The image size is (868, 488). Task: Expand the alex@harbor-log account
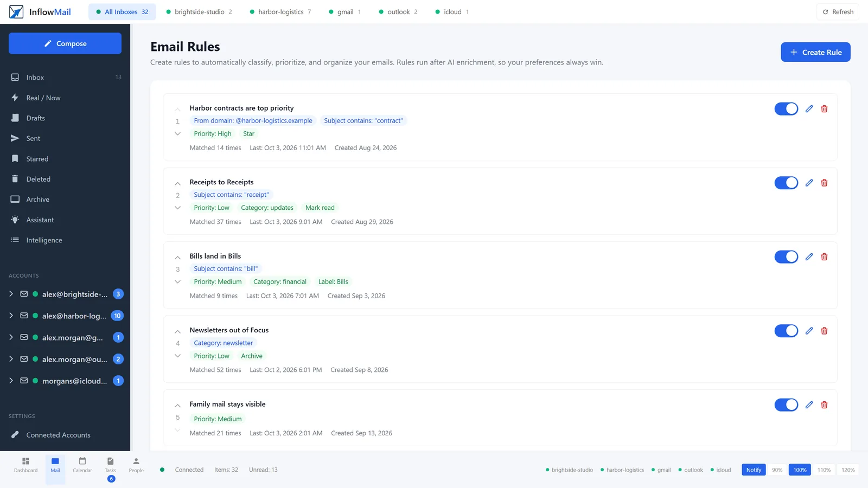[11, 316]
